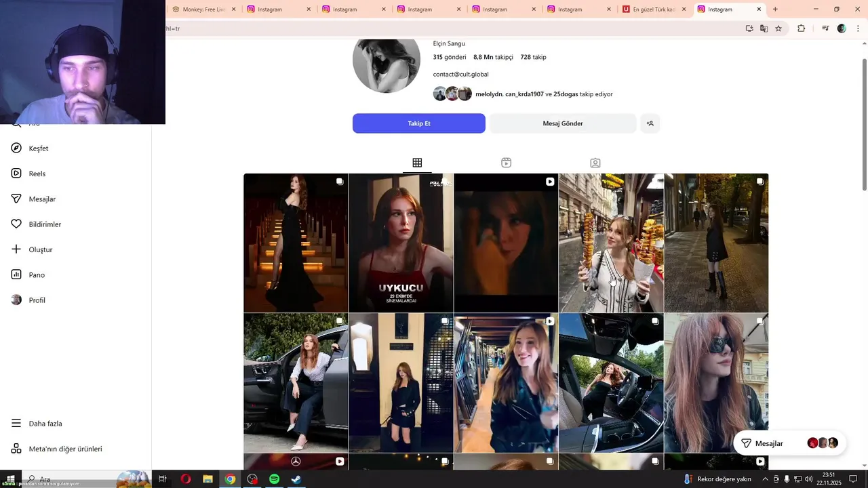This screenshot has width=868, height=488.
Task: Open the black dress staircase post
Action: click(x=296, y=243)
